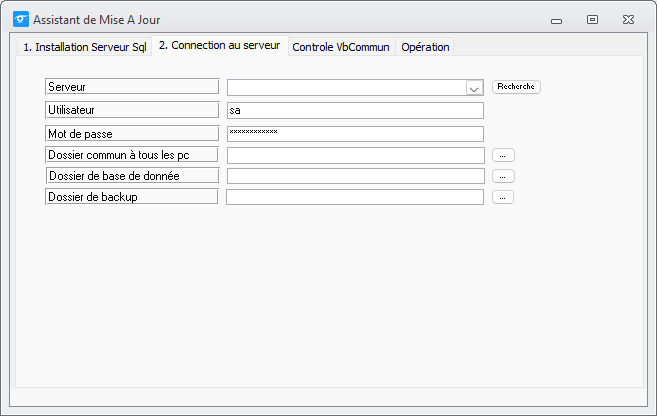Minimize the Assistant de Mise A Jour window
The image size is (657, 416).
click(556, 20)
